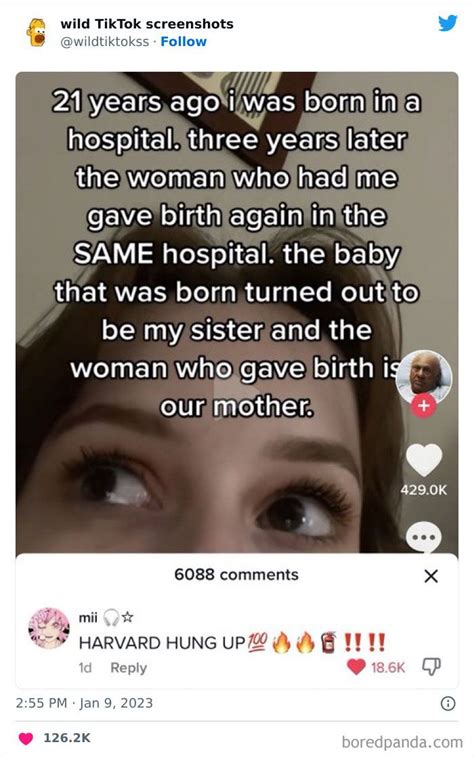The image size is (474, 757).
Task: Click the Follow link
Action: 183,42
